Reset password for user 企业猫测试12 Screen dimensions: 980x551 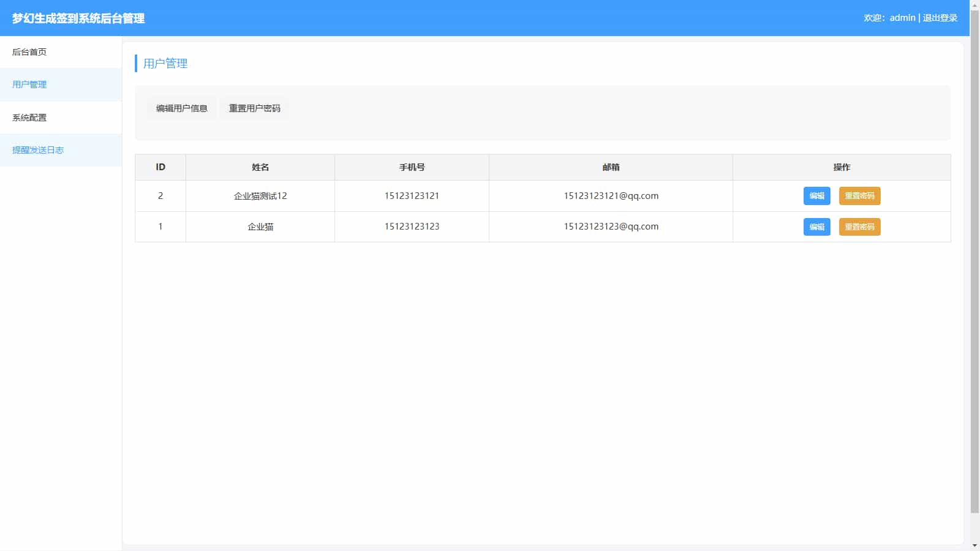(x=859, y=196)
